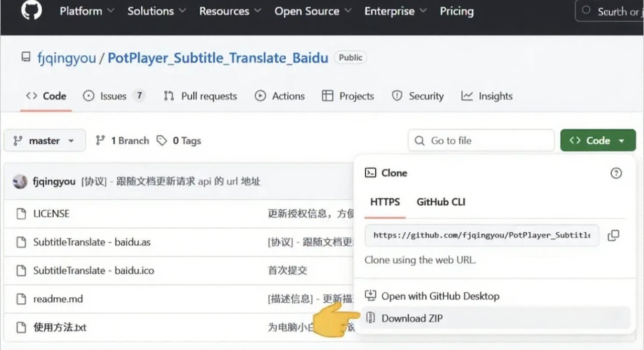Switch to the GitHub CLI tab
The width and height of the screenshot is (644, 350).
[441, 202]
